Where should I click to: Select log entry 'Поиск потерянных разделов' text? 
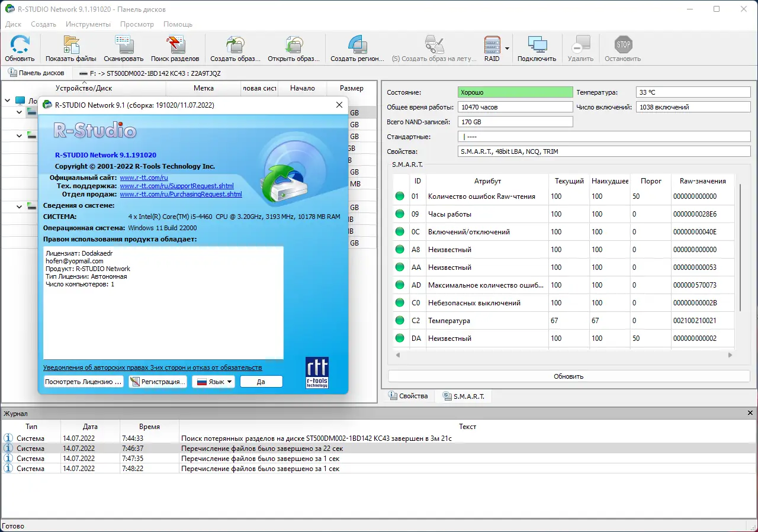(x=316, y=439)
